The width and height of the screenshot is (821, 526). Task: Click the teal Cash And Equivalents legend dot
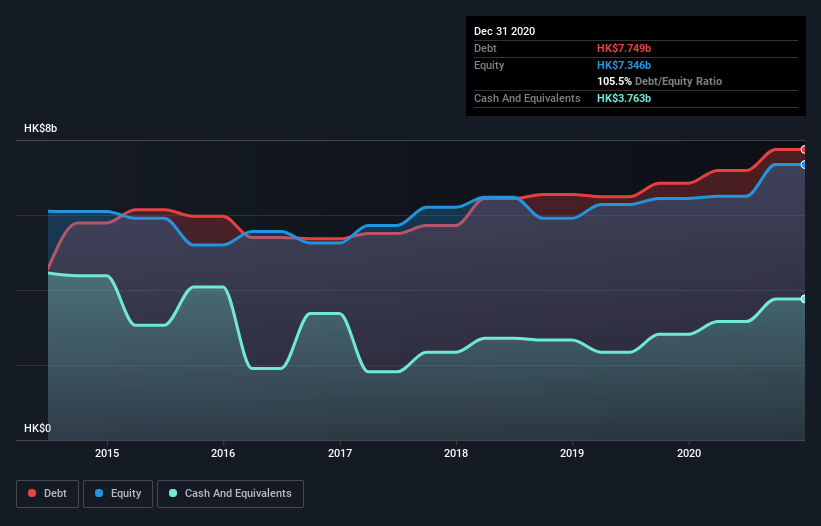point(173,493)
